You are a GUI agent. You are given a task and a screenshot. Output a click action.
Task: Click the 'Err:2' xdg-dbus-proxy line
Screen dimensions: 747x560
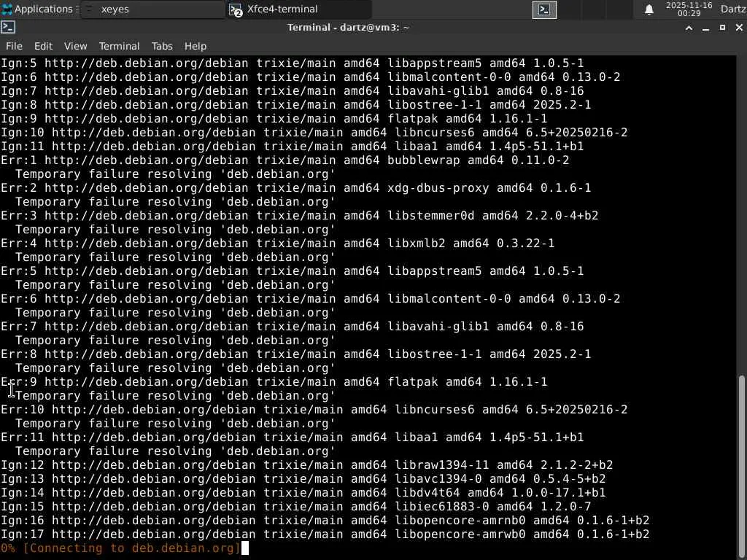coord(296,187)
